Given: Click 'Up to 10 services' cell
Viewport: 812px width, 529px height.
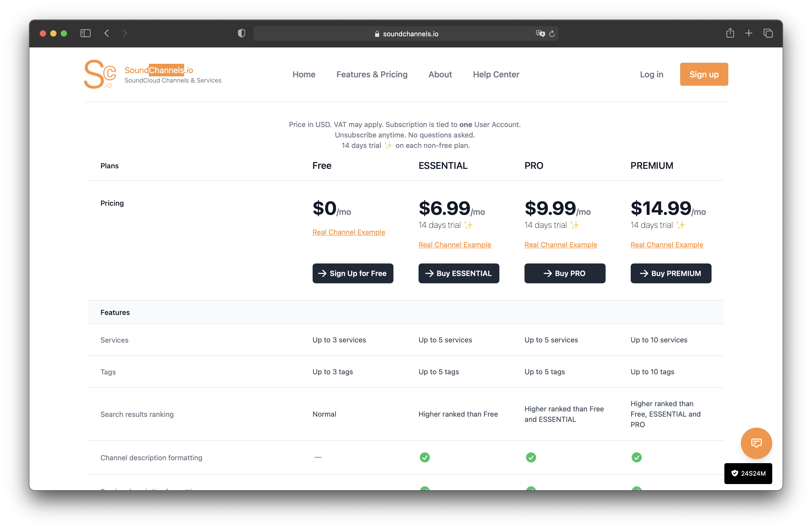Looking at the screenshot, I should pyautogui.click(x=659, y=340).
